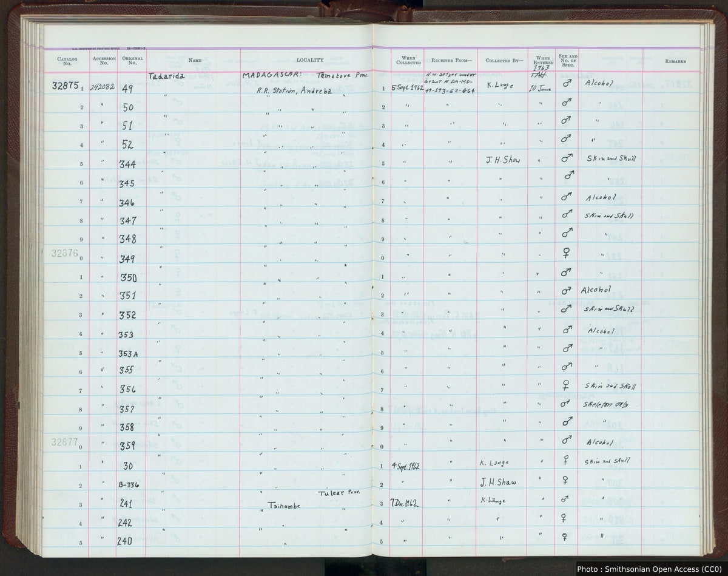
Task: Click the Smithsonian Open Access photo credit
Action: tap(650, 569)
